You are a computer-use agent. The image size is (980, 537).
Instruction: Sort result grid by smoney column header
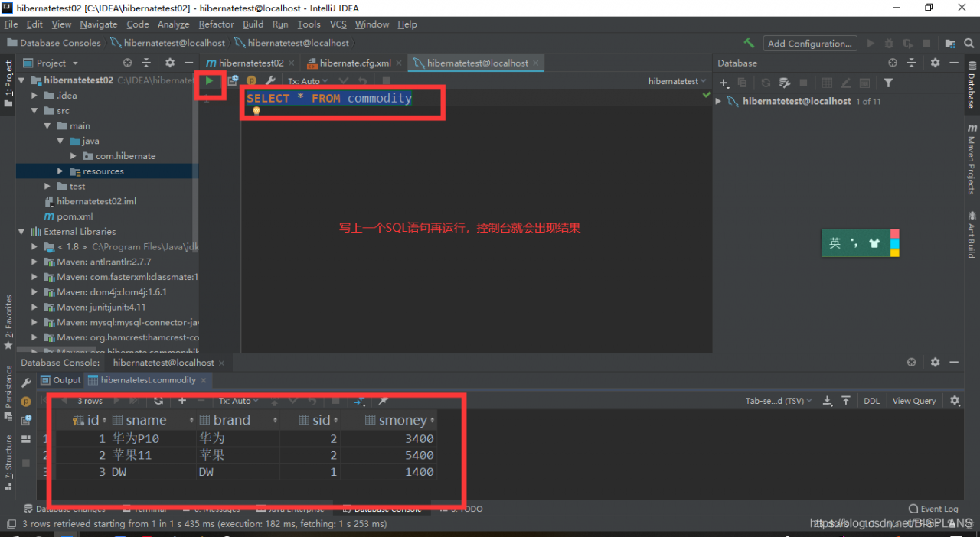coord(401,420)
